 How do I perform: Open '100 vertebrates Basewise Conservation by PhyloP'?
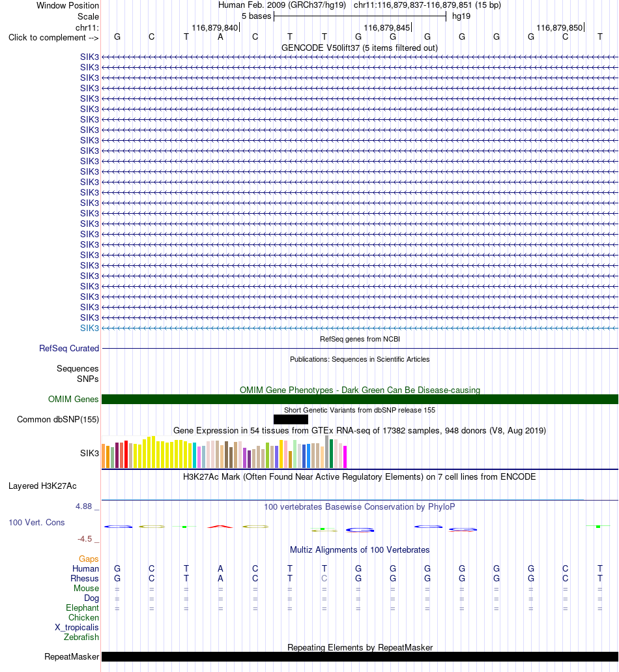pyautogui.click(x=360, y=507)
